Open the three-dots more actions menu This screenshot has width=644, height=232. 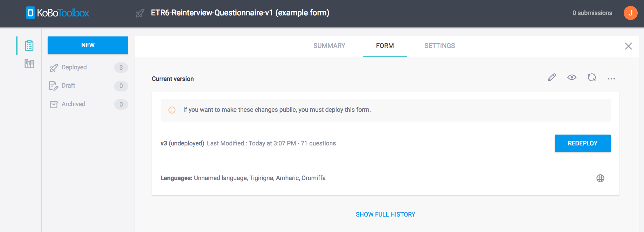[611, 79]
